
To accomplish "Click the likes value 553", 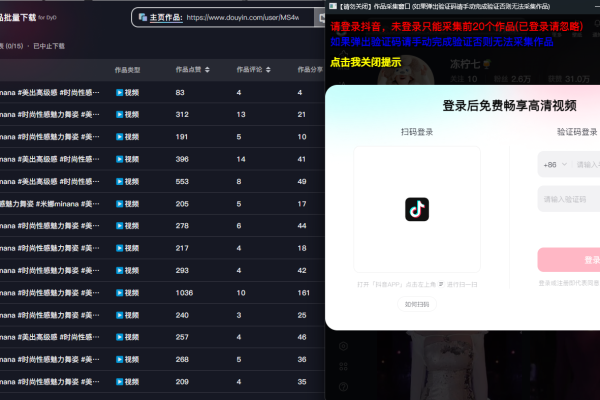I will pyautogui.click(x=182, y=181).
